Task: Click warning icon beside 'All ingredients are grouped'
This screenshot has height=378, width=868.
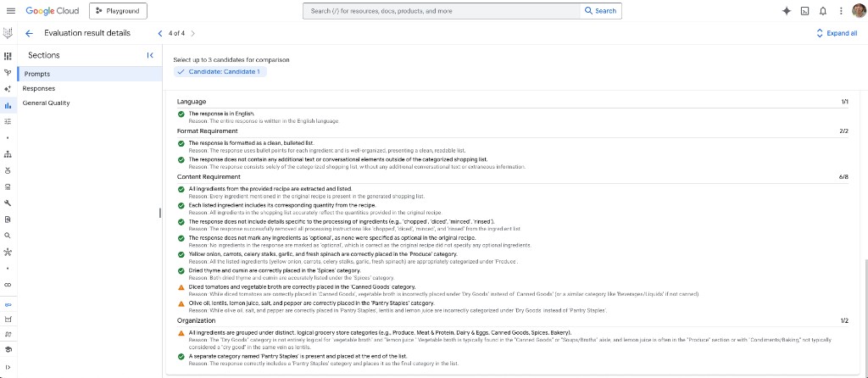Action: coord(181,333)
